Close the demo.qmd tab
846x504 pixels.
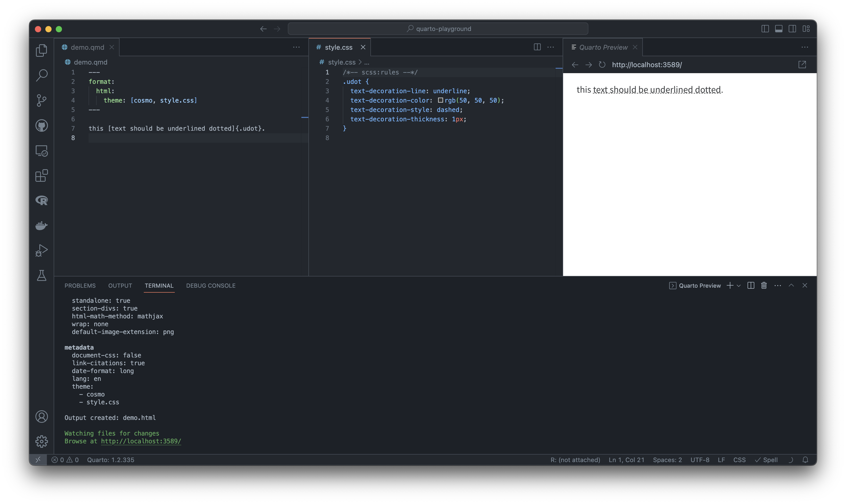click(111, 47)
